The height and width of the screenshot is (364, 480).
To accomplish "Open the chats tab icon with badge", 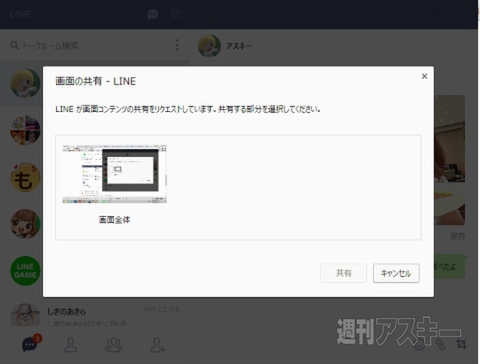I will (x=31, y=343).
